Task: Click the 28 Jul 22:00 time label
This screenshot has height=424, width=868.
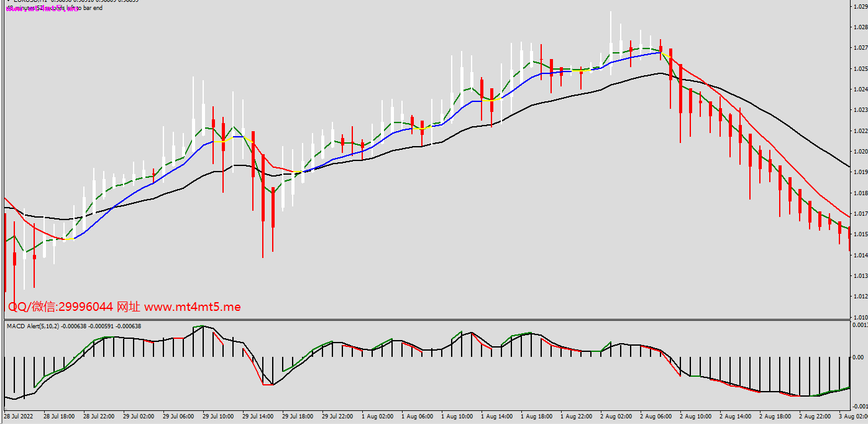Action: pyautogui.click(x=99, y=416)
